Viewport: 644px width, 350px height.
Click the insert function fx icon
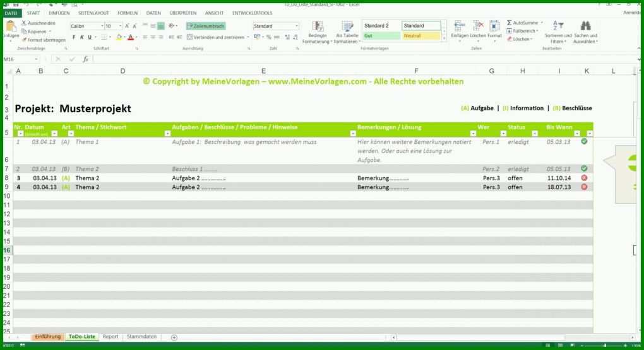coord(85,59)
